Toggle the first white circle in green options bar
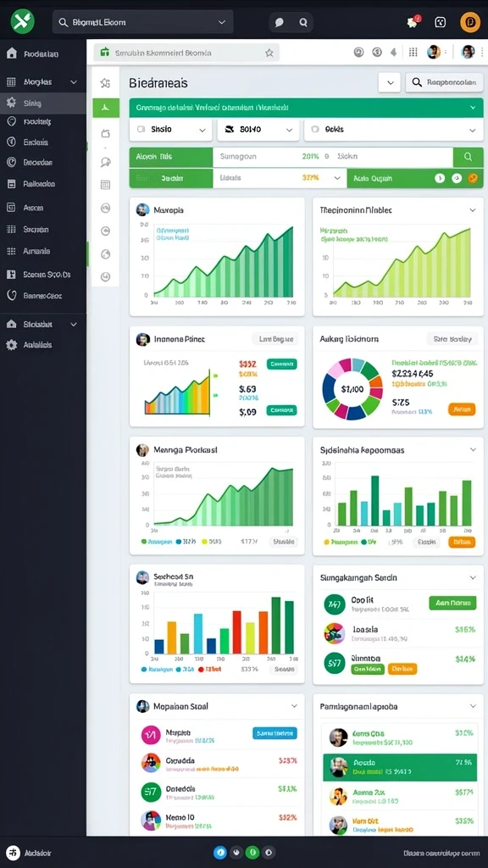Screen dimensions: 488x868 pyautogui.click(x=440, y=178)
